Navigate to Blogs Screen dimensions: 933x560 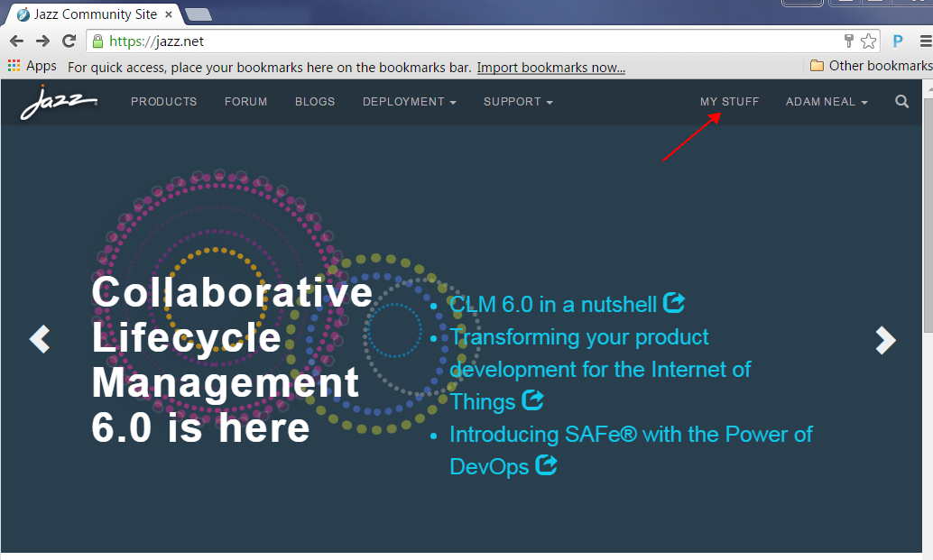[315, 102]
